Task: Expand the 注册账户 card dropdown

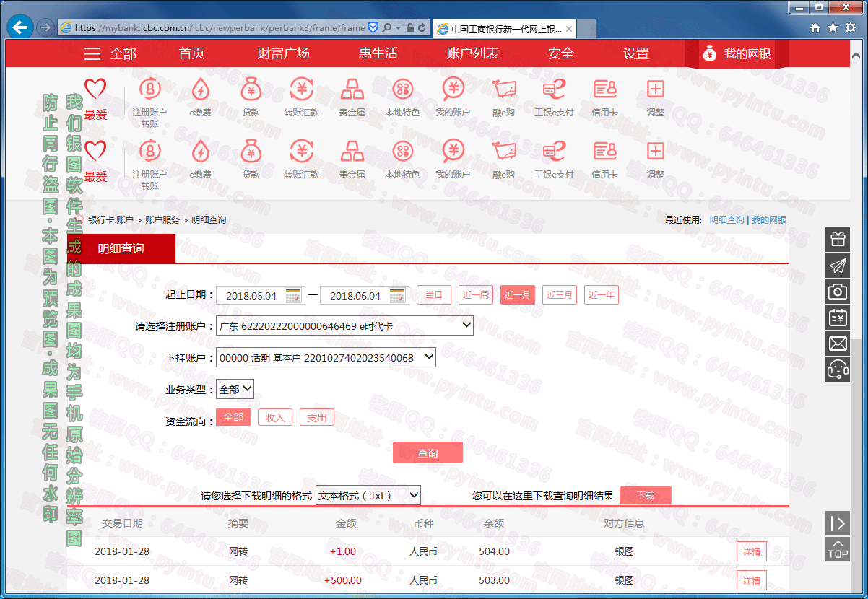Action: pyautogui.click(x=344, y=325)
